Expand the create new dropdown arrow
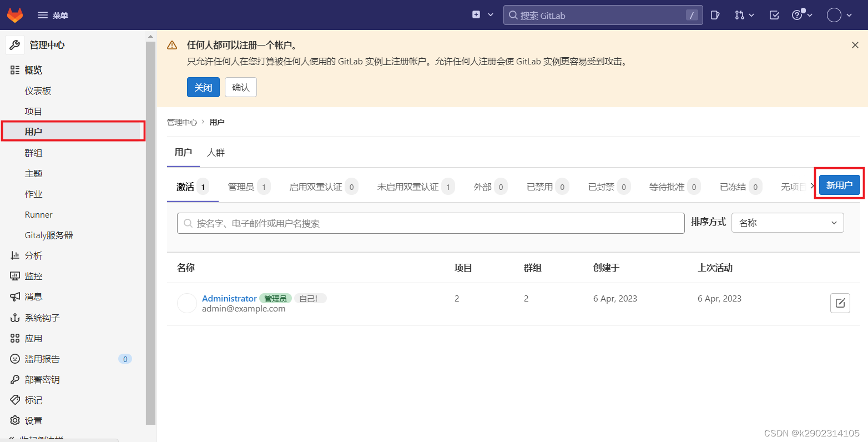 (x=491, y=15)
